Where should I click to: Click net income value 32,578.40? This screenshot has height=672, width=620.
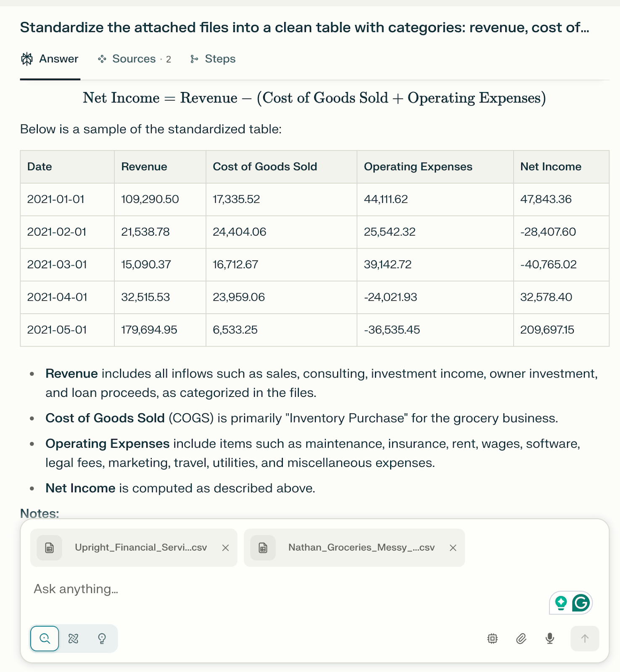[546, 297]
